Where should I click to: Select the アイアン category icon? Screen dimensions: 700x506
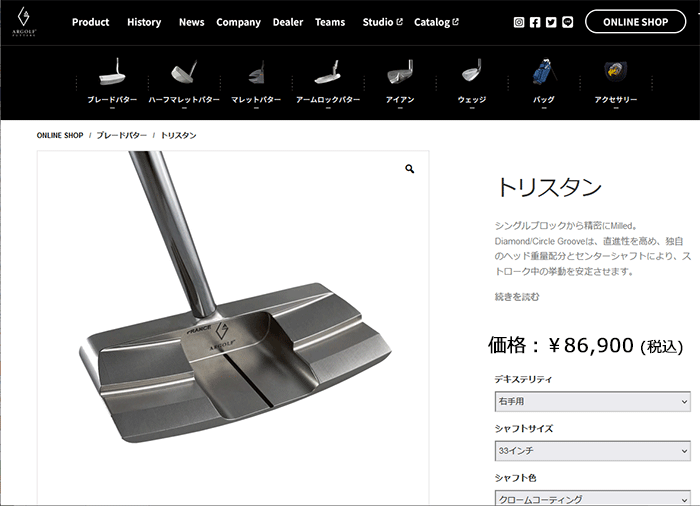tap(400, 71)
